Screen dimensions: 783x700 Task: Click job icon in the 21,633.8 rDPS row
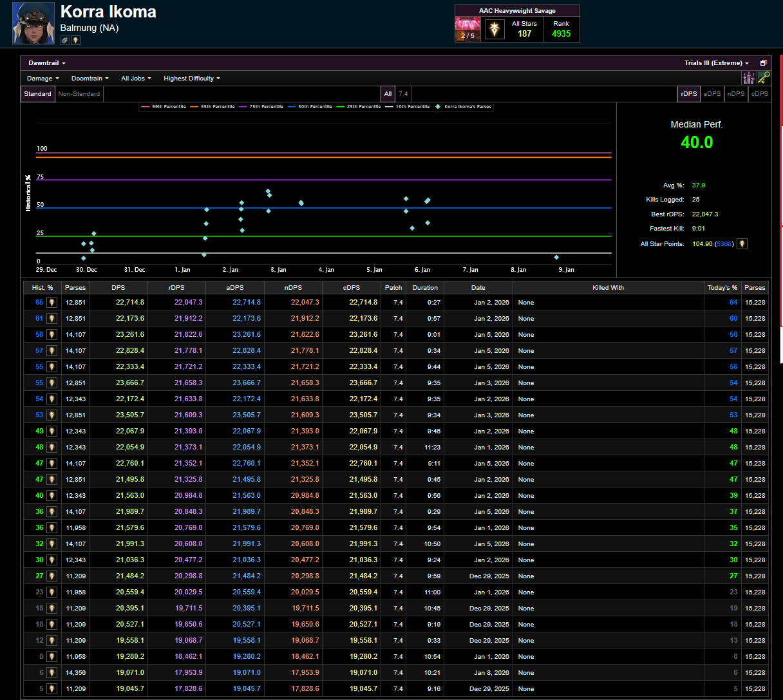[52, 399]
